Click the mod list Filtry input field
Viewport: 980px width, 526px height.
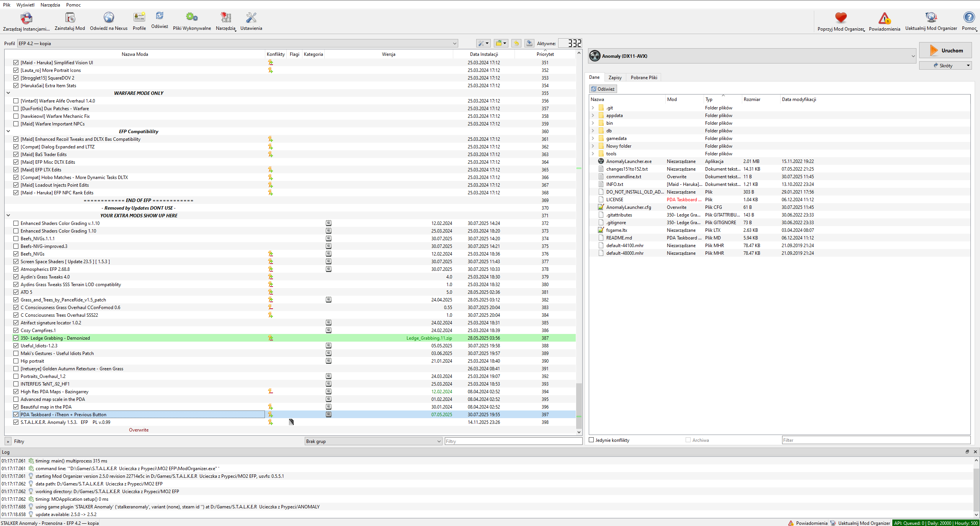(513, 441)
